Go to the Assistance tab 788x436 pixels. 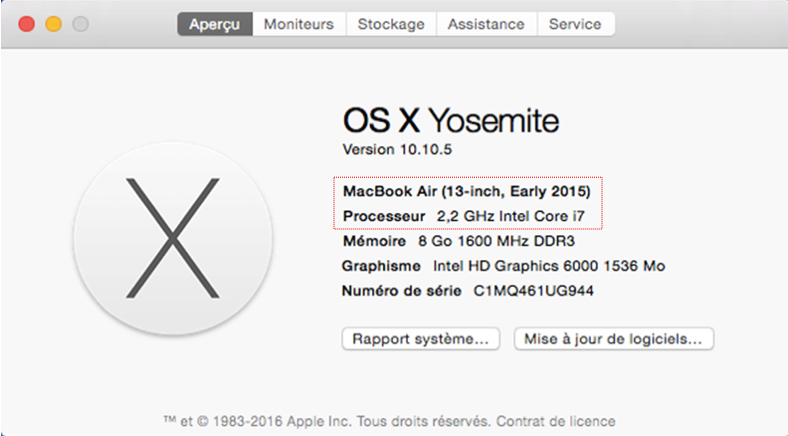[486, 24]
